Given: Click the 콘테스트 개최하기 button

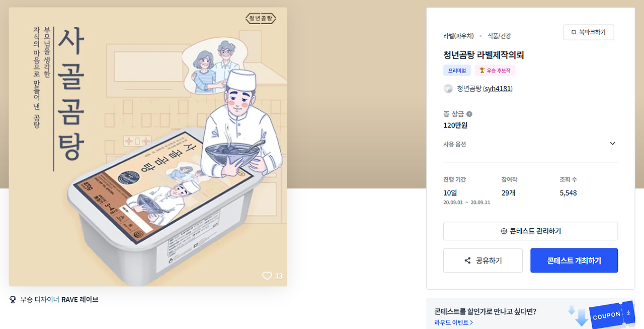Looking at the screenshot, I should pos(574,260).
